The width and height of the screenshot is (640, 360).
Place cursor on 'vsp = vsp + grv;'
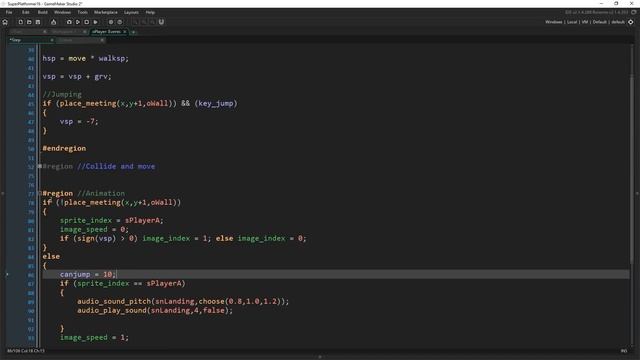(77, 76)
